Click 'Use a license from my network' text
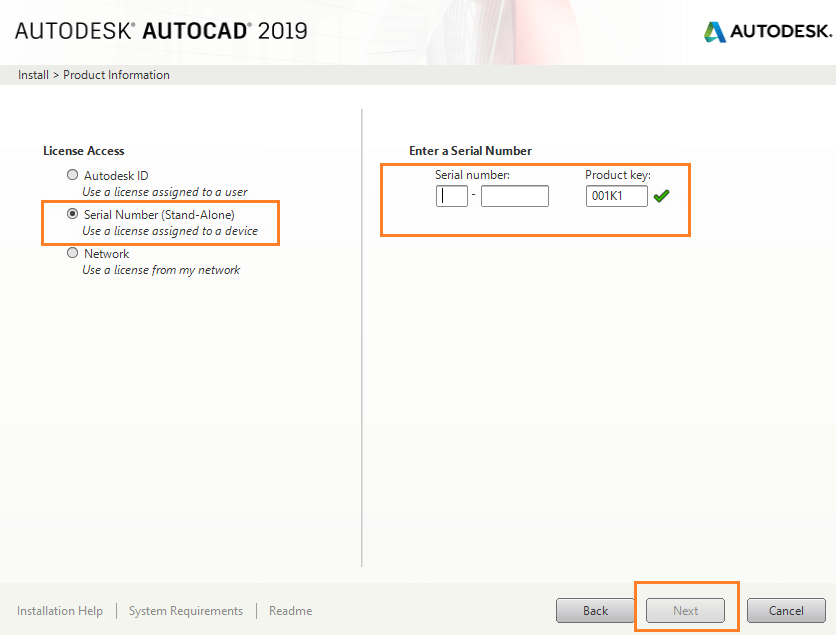This screenshot has width=836, height=635. pyautogui.click(x=161, y=270)
